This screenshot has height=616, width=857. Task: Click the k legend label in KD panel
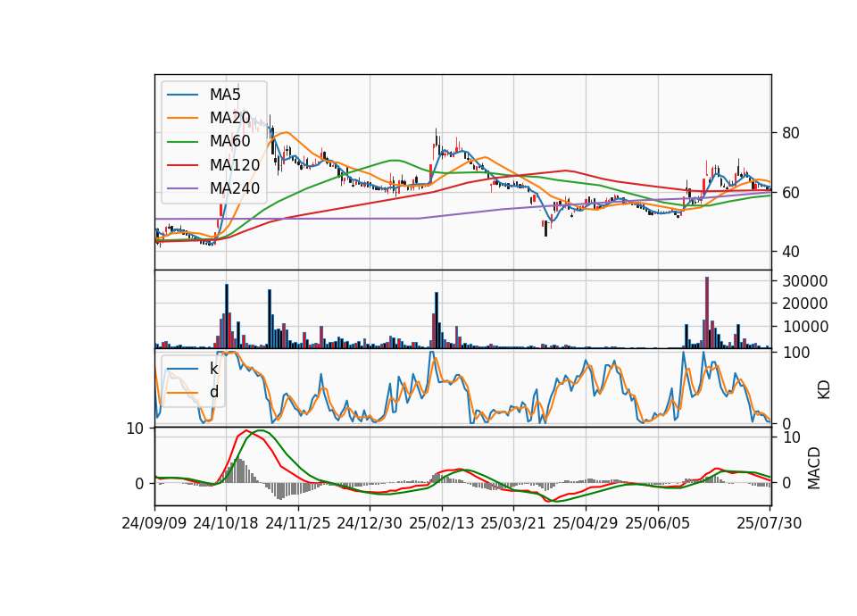tap(213, 369)
